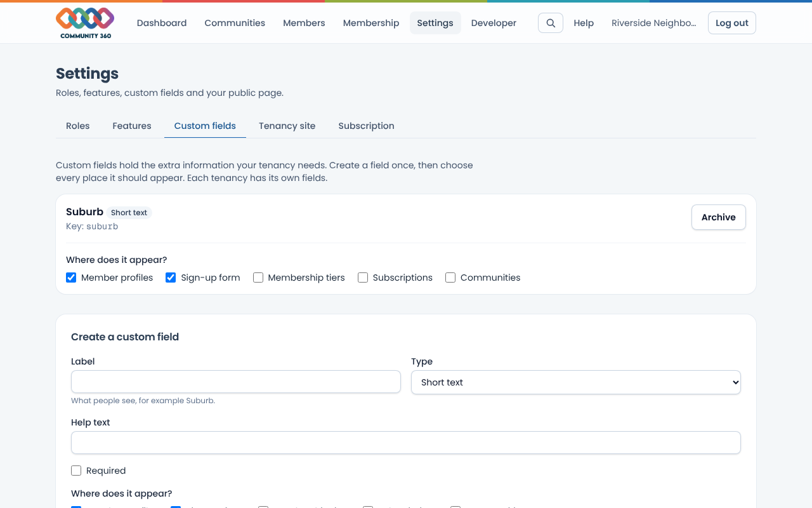Viewport: 812px width, 508px height.
Task: Go to Dashboard in the top navigation
Action: (x=162, y=23)
